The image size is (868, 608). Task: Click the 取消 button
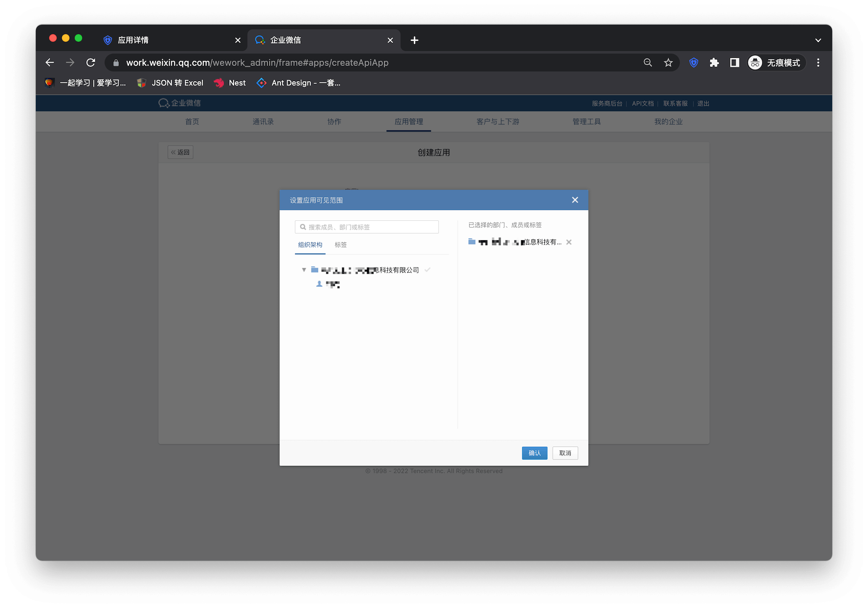point(565,453)
